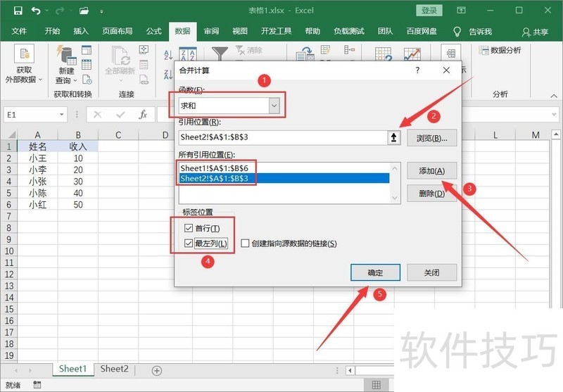Click the horizontal scrollbar left arrow
The height and width of the screenshot is (392, 563).
pos(350,370)
